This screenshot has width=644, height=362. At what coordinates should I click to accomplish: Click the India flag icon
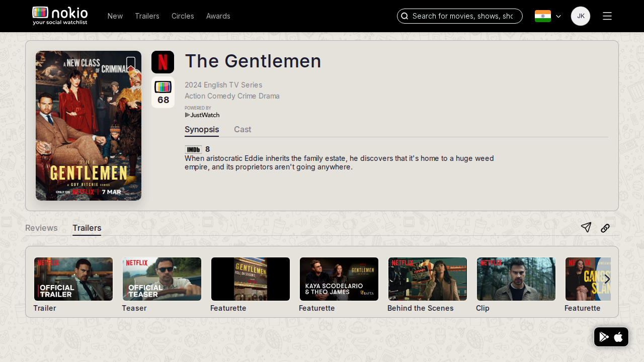(x=543, y=16)
